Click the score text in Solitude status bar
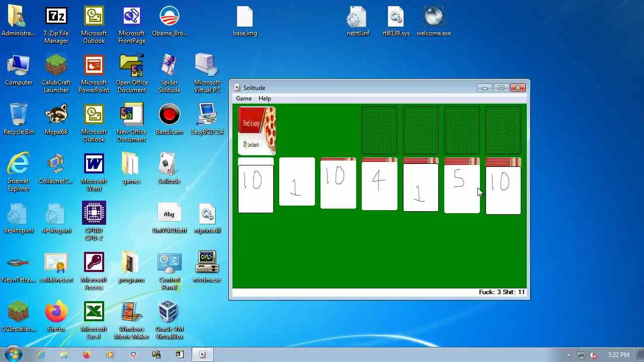 pyautogui.click(x=502, y=292)
